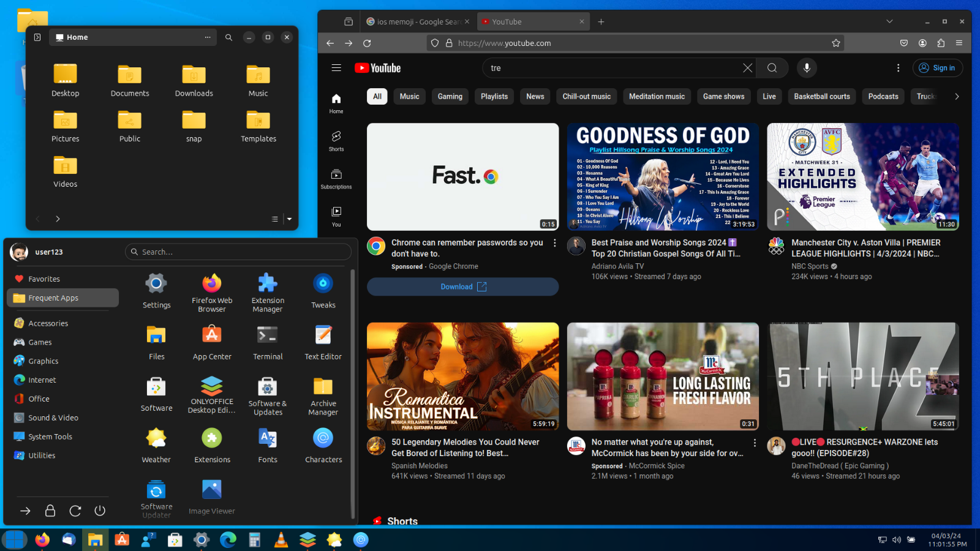The image size is (980, 551).
Task: Select Internet category in app menu
Action: point(62,380)
